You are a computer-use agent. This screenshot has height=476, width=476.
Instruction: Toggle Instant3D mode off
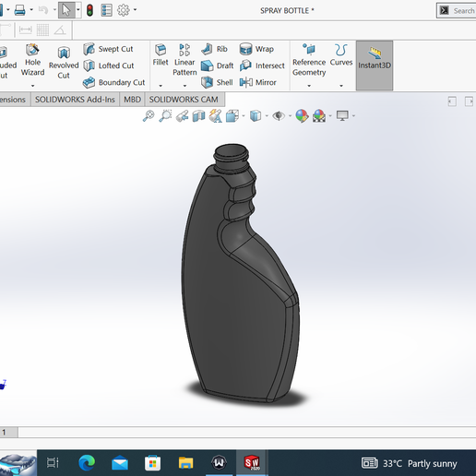click(375, 65)
